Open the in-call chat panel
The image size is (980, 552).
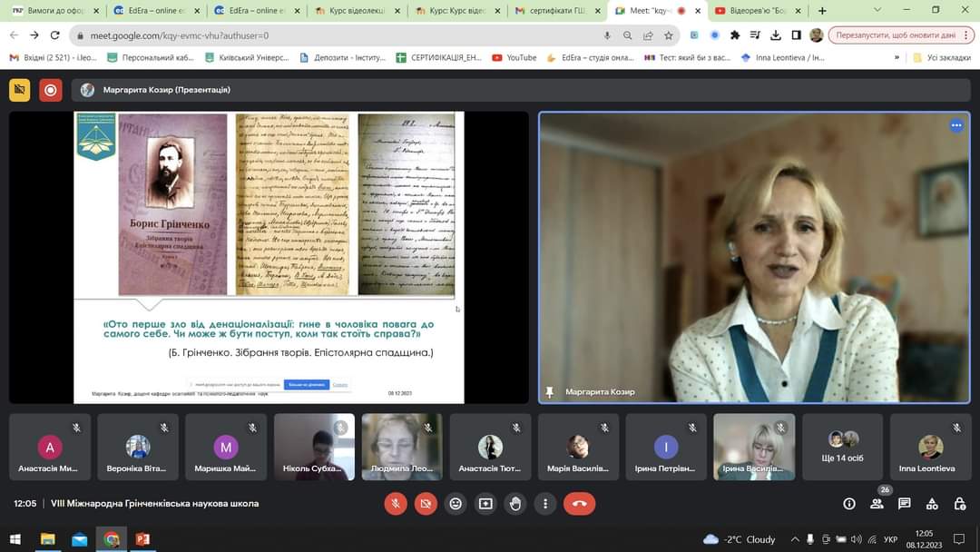click(905, 504)
